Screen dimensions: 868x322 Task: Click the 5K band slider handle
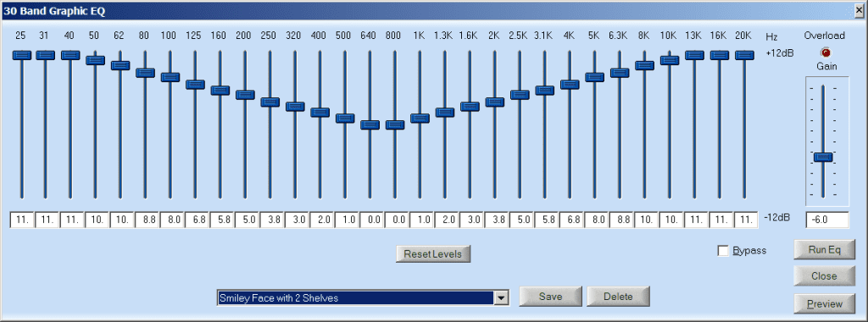(x=594, y=77)
